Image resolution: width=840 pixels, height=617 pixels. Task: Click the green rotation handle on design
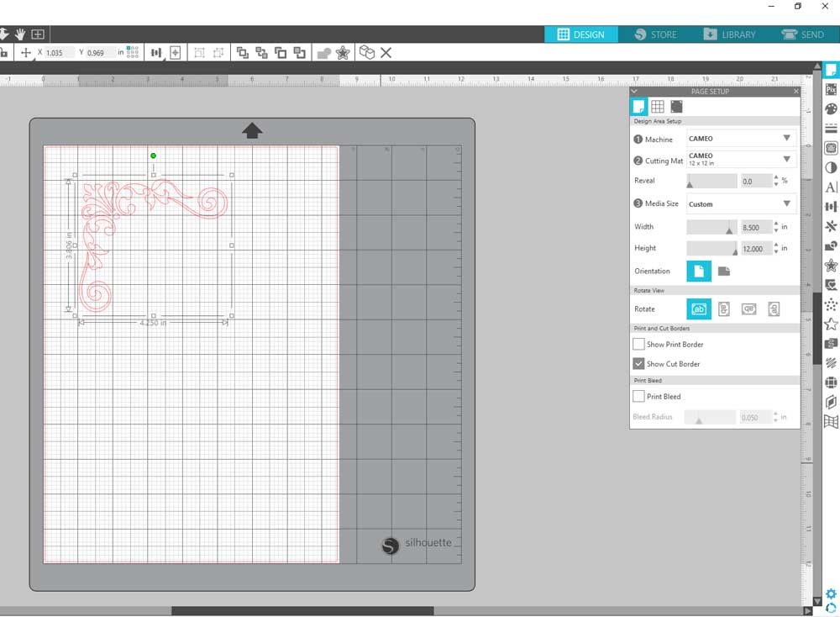click(x=153, y=156)
